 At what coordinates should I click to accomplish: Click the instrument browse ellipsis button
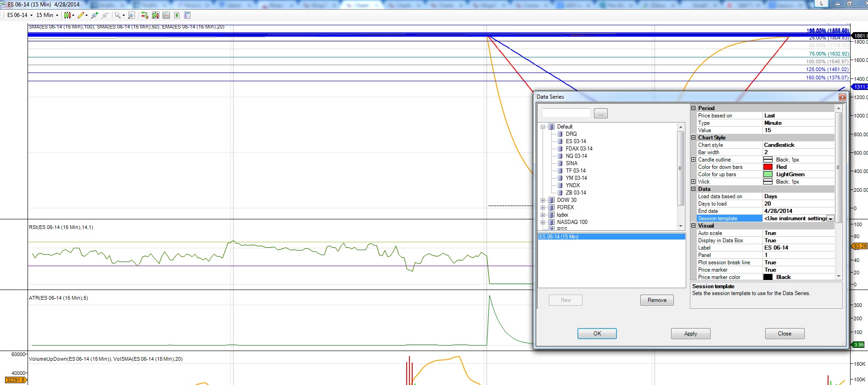[x=600, y=113]
